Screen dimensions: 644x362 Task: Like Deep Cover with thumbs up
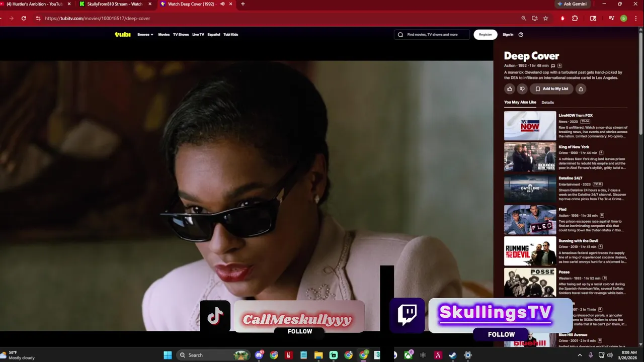click(510, 89)
